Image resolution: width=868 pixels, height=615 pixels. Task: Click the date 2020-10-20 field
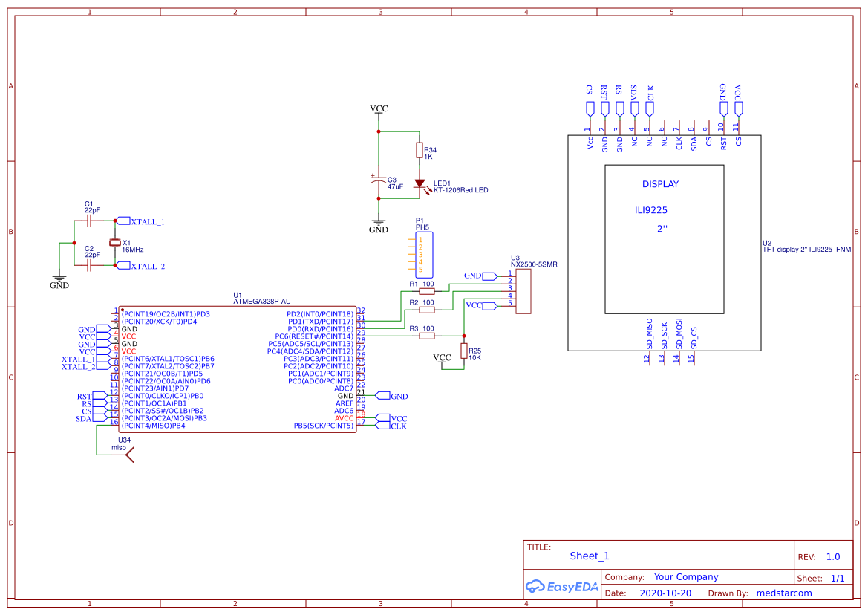[668, 593]
